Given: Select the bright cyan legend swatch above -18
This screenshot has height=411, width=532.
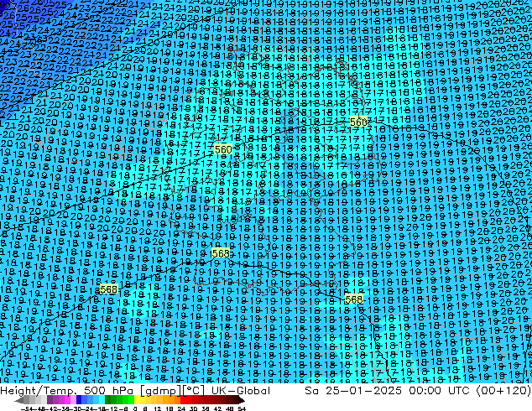Looking at the screenshot, I should [102, 399].
